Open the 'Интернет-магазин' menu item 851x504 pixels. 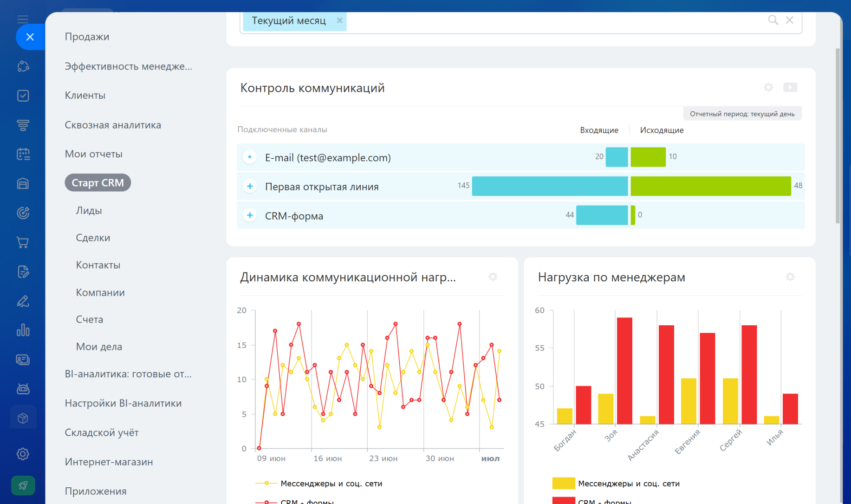click(109, 462)
